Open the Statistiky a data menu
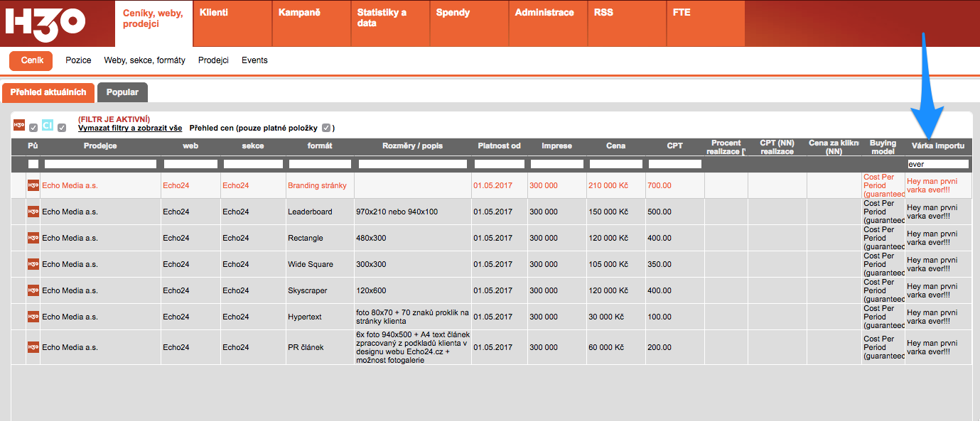The width and height of the screenshot is (980, 421). click(382, 18)
